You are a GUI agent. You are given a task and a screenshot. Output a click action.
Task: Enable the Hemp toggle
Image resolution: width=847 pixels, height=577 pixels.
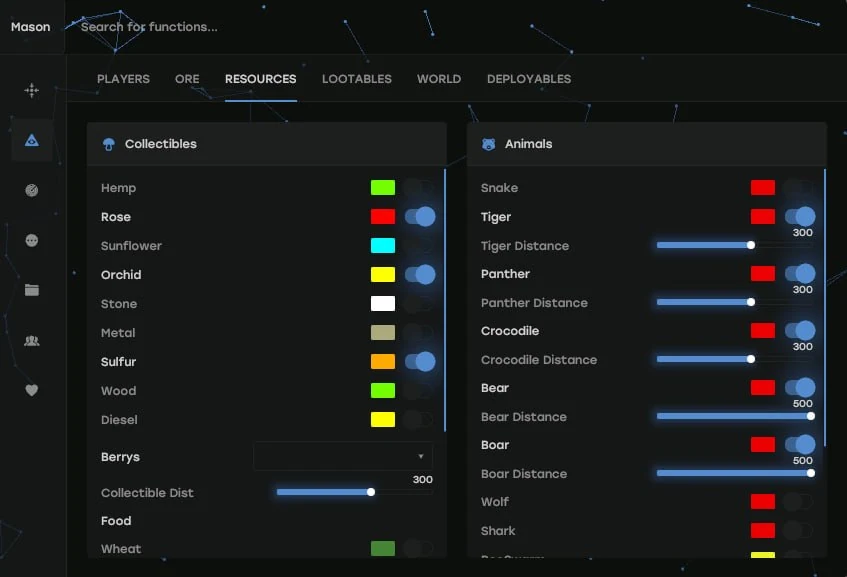419,187
